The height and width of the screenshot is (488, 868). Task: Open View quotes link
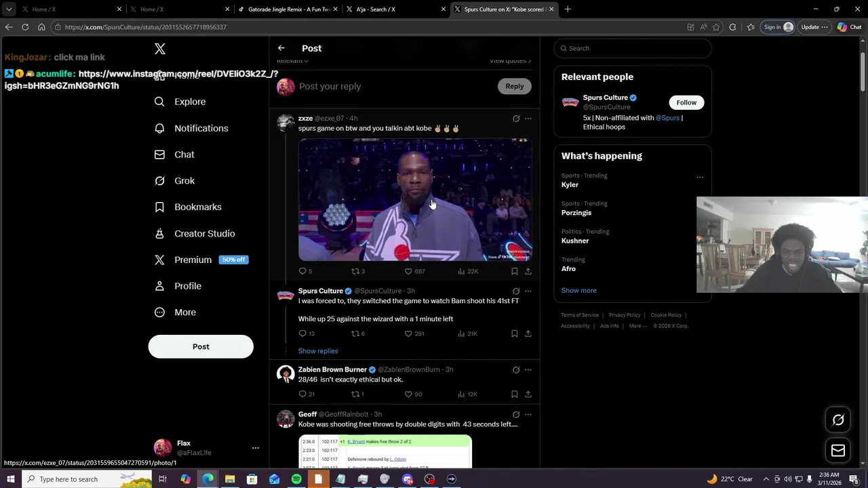pyautogui.click(x=511, y=61)
